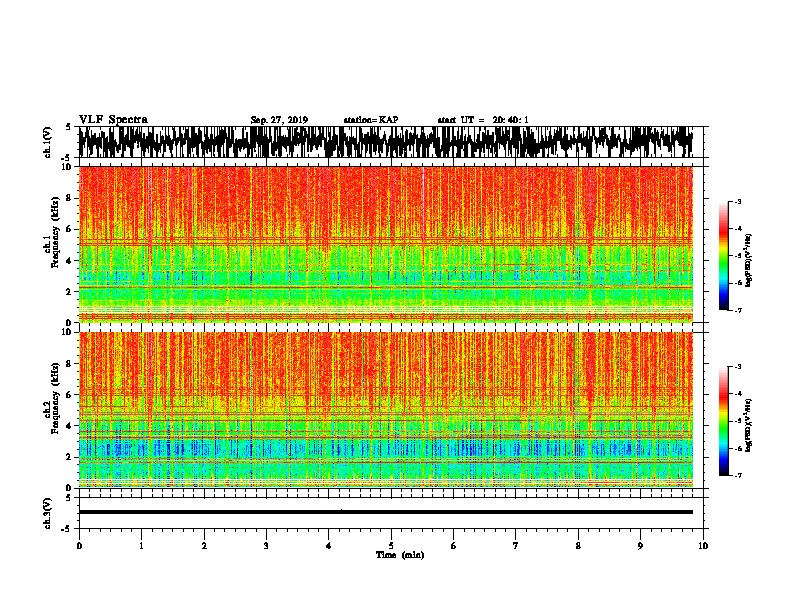
Task: Click the "6" tick on the time axis
Action: pyautogui.click(x=454, y=546)
